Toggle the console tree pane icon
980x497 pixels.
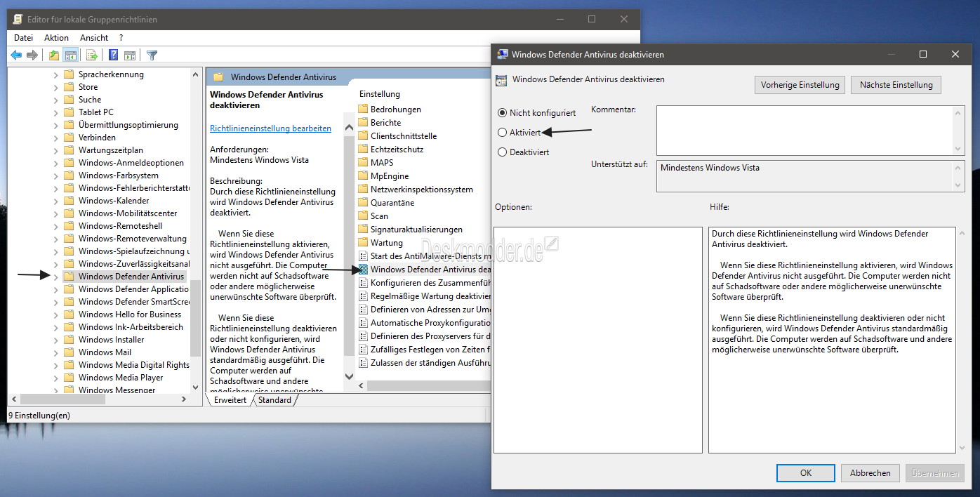point(70,55)
